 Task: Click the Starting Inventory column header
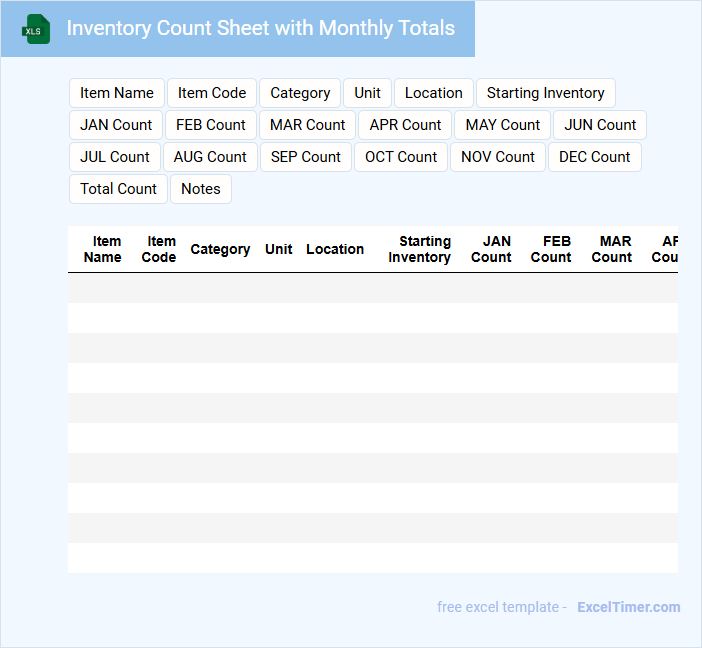420,249
